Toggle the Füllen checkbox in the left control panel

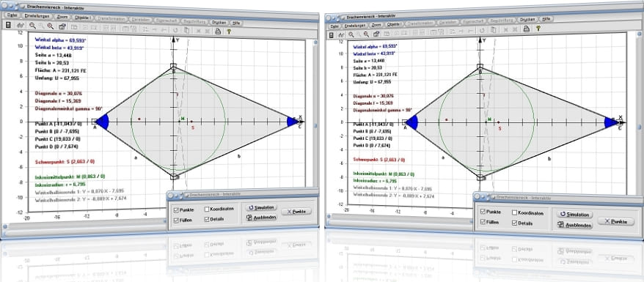tap(177, 220)
